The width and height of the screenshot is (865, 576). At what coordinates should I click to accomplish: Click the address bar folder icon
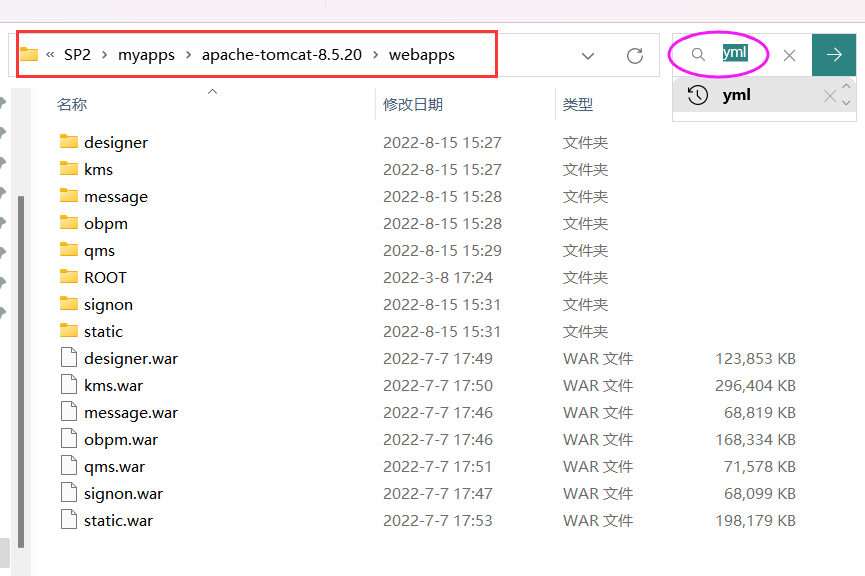[x=29, y=54]
